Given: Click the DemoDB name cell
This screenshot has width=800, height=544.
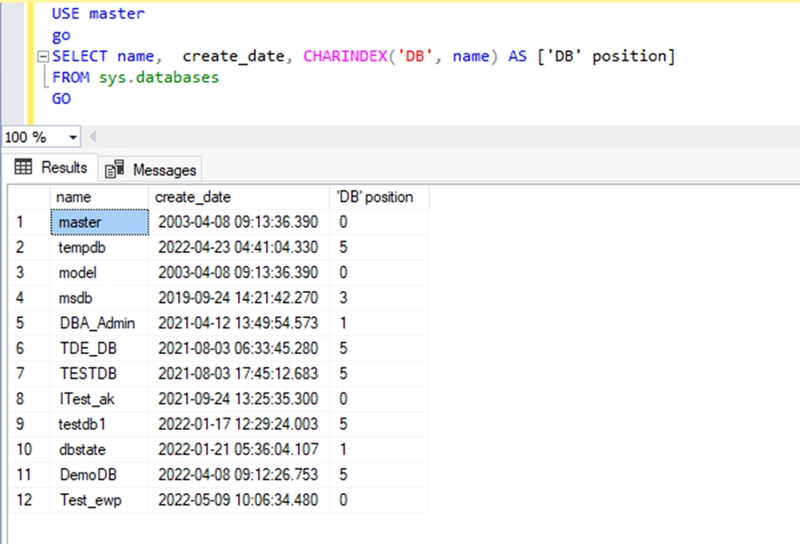Looking at the screenshot, I should [99, 475].
